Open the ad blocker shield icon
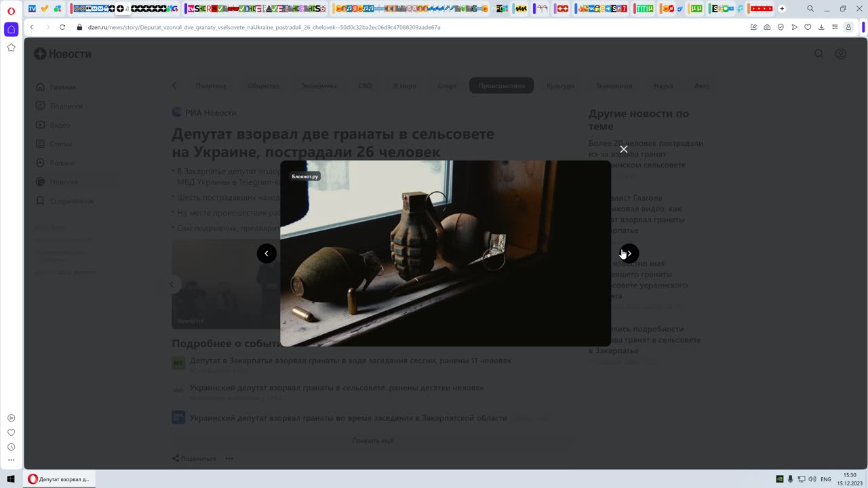This screenshot has width=868, height=488. [x=781, y=27]
